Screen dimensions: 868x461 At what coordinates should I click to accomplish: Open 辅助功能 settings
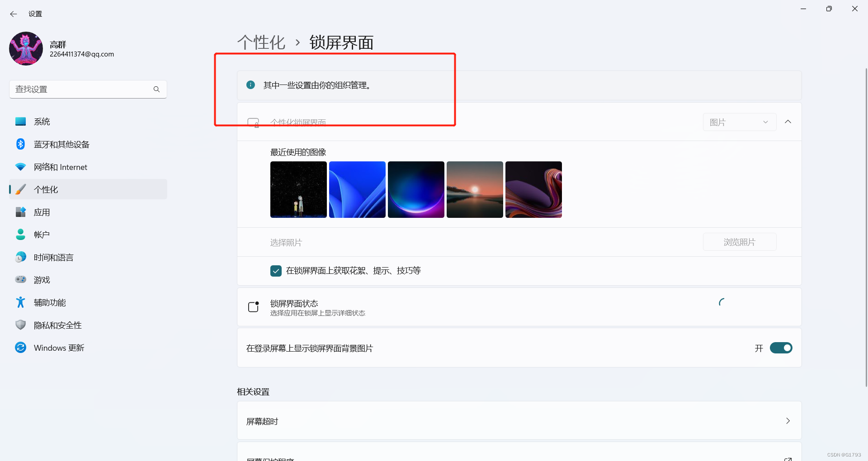point(88,302)
